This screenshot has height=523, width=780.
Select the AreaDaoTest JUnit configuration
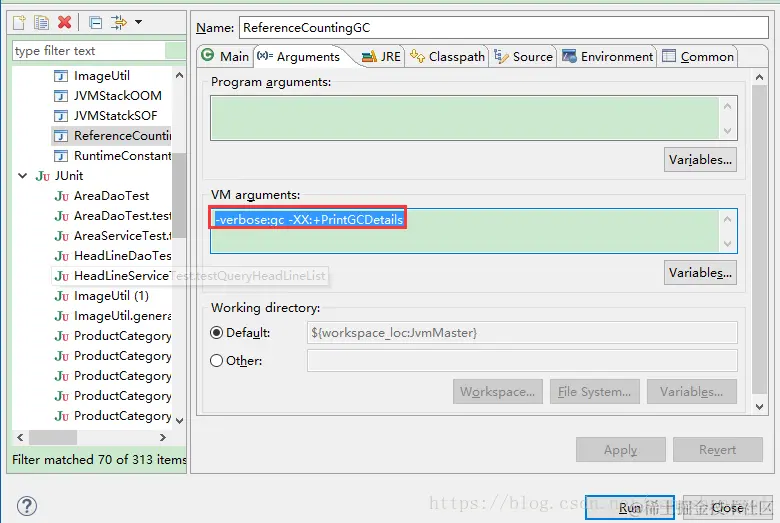coord(111,196)
